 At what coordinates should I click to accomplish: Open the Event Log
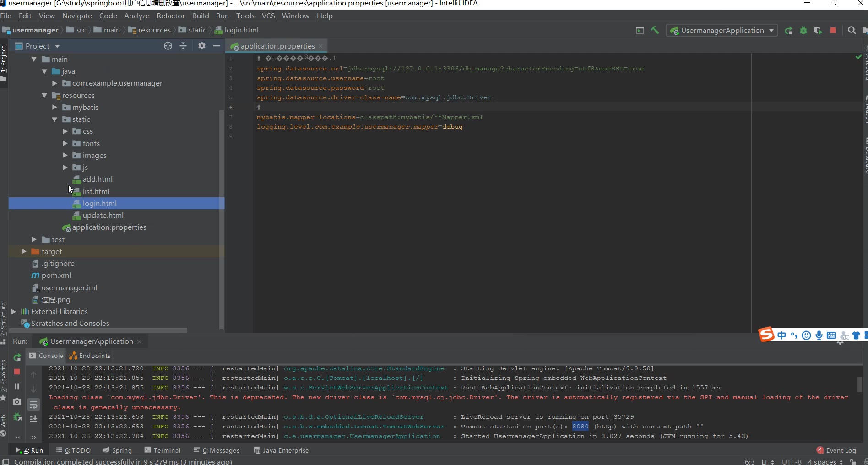point(836,450)
